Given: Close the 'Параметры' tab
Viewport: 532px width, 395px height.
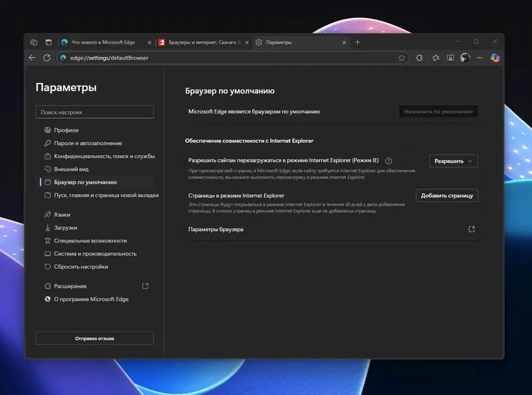Looking at the screenshot, I should pyautogui.click(x=344, y=43).
